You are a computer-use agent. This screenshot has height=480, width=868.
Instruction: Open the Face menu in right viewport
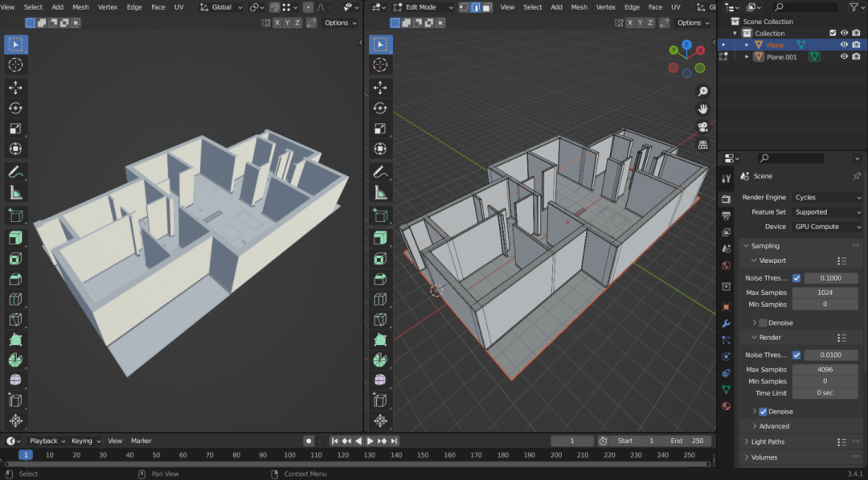(655, 7)
